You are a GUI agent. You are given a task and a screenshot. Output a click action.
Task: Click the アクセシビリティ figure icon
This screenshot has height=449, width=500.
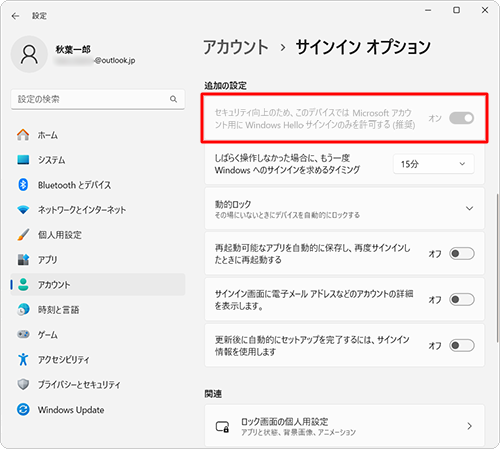click(23, 359)
